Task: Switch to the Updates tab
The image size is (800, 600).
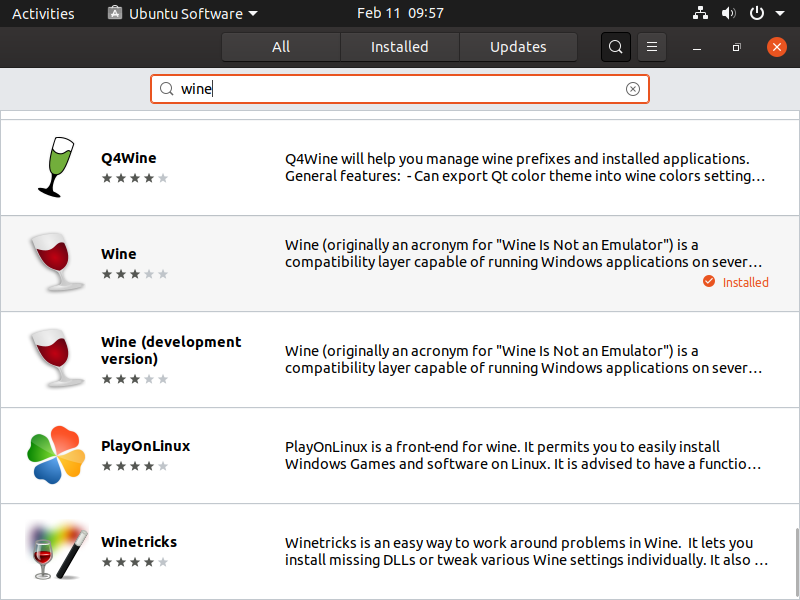Action: (x=518, y=47)
